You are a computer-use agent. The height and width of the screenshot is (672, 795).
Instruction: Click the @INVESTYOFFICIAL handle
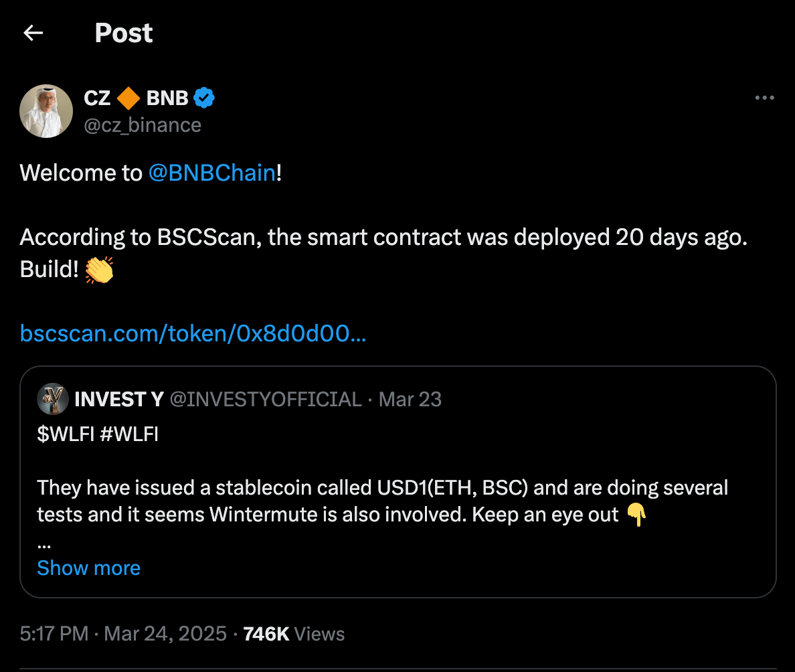(x=266, y=399)
